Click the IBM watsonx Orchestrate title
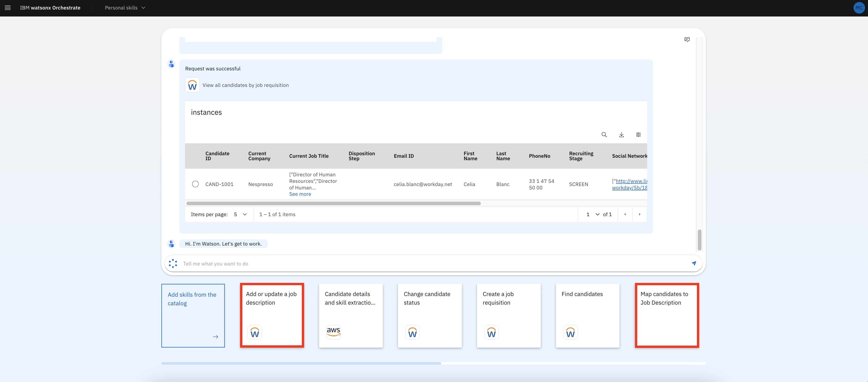Image resolution: width=868 pixels, height=382 pixels. [50, 7]
